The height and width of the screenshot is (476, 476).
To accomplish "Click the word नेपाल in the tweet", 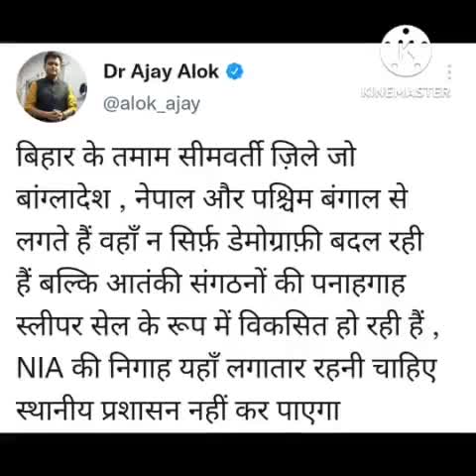I will 164,198.
